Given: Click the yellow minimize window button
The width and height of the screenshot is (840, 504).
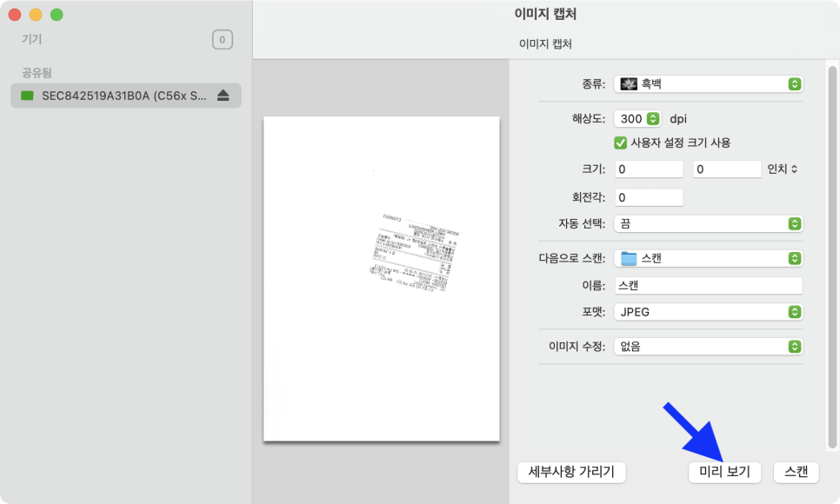Looking at the screenshot, I should tap(36, 15).
